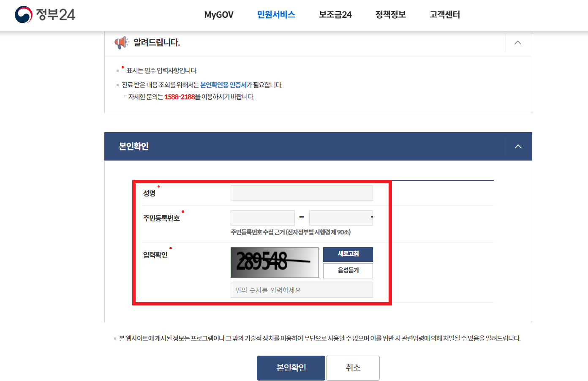The image size is (588, 381).
Task: Click the megaphone notice icon
Action: 122,42
